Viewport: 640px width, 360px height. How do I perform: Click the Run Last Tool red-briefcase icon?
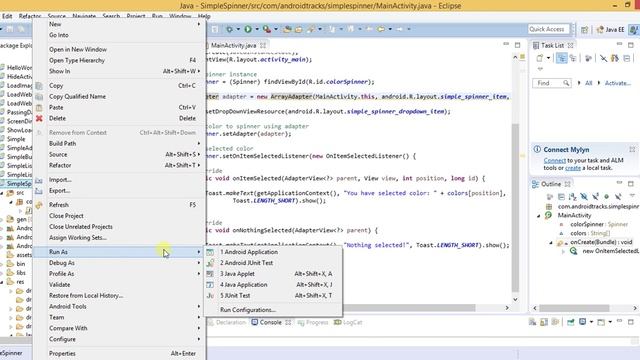click(x=267, y=29)
